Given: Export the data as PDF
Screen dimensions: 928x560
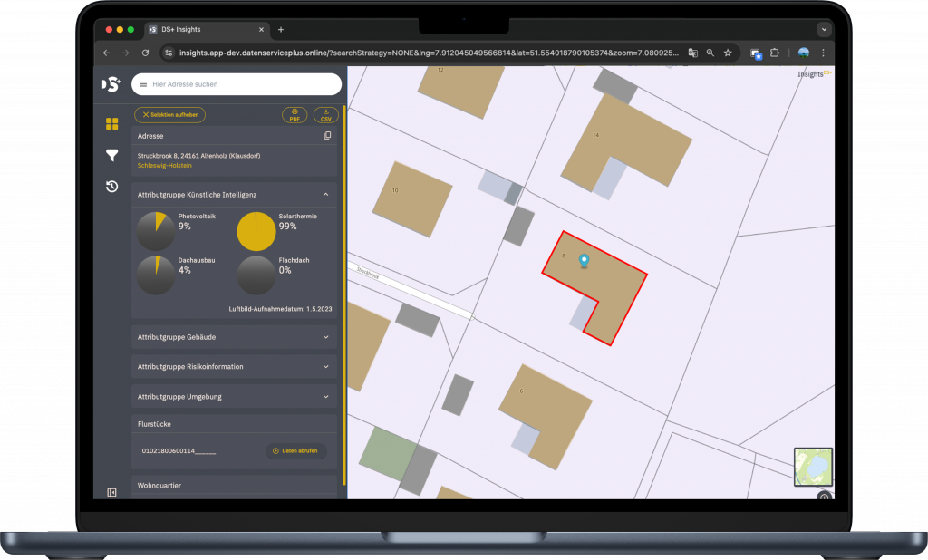Looking at the screenshot, I should 295,115.
